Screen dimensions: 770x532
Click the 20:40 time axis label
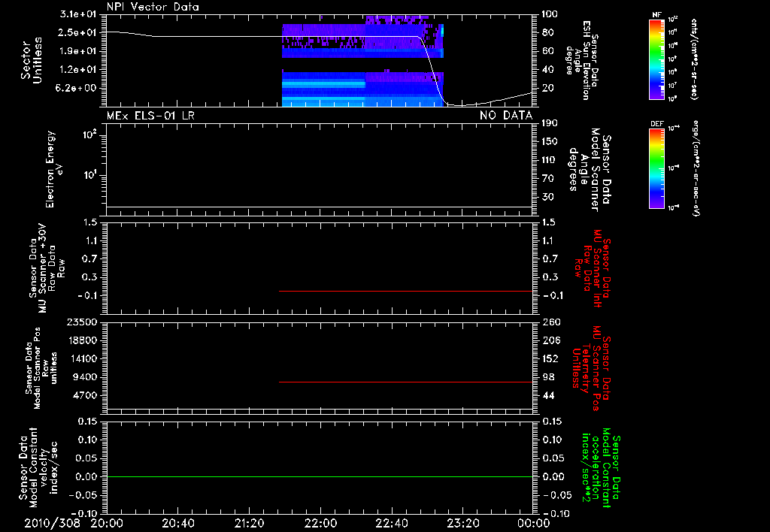pos(178,524)
